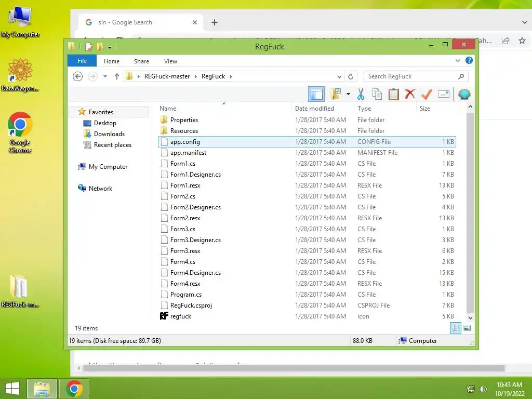Click the file list vertical scrollbar
This screenshot has width=532, height=399.
click(x=470, y=212)
